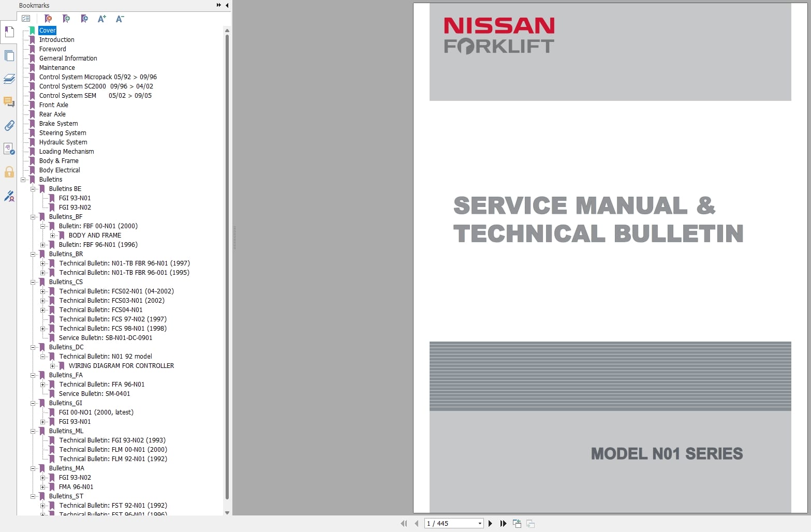This screenshot has width=811, height=532.
Task: Open Service Bulletin: SB-N01-DC-0901
Action: point(106,338)
